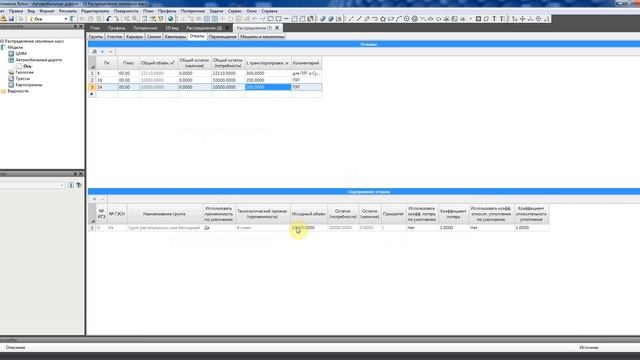The image size is (640, 360).
Task: Switch to the '3D вид' document tab
Action: 172,28
